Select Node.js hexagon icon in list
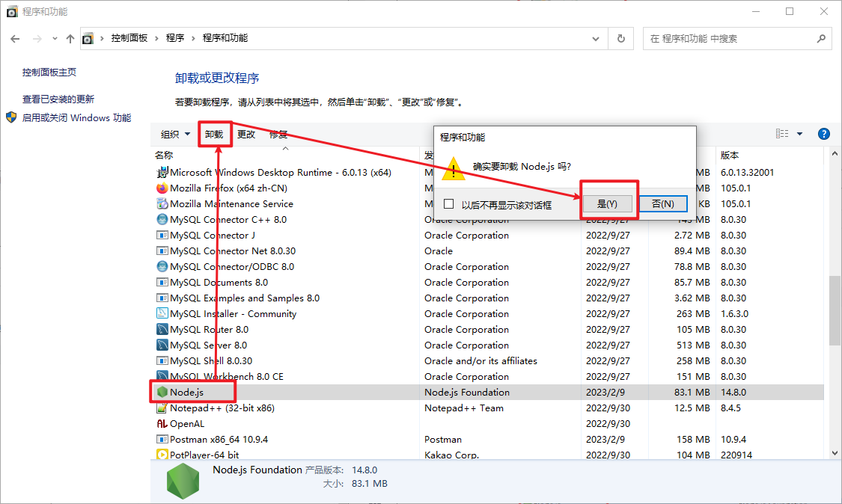 pos(162,392)
